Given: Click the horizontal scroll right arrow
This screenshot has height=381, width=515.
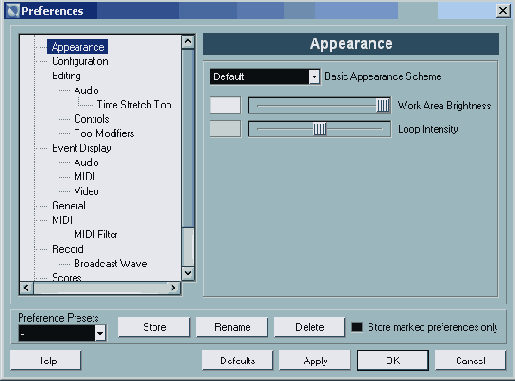Looking at the screenshot, I should tap(173, 288).
